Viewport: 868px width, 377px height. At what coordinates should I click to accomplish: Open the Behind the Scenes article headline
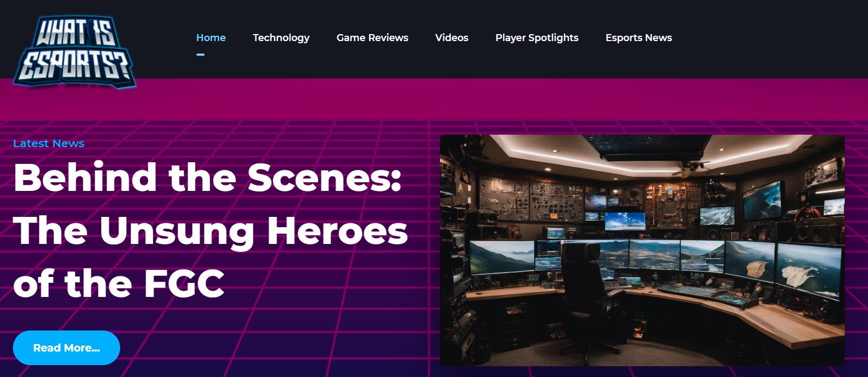click(211, 230)
